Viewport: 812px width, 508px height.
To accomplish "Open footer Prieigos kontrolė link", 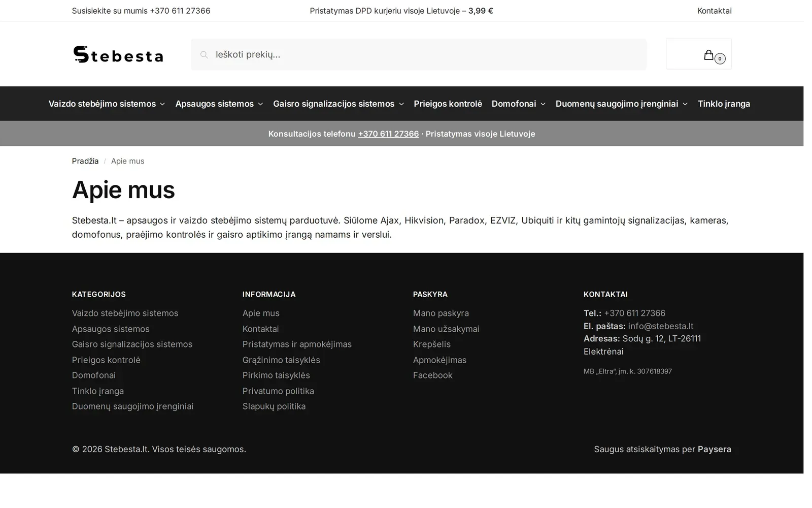I will [x=106, y=360].
